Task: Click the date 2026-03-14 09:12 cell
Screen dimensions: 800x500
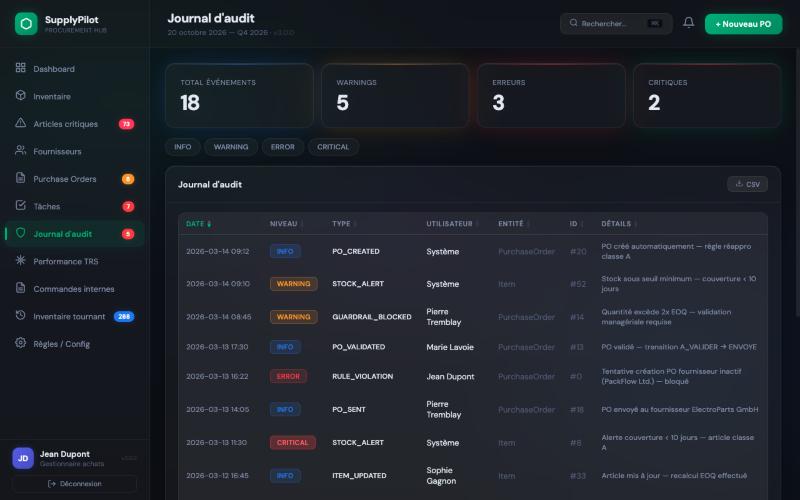Action: coord(218,251)
